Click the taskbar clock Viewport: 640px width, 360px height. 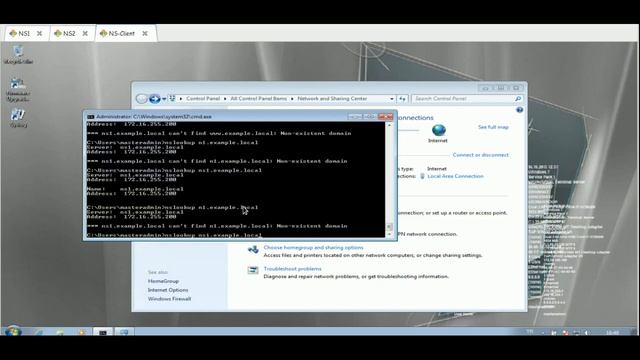coord(612,333)
